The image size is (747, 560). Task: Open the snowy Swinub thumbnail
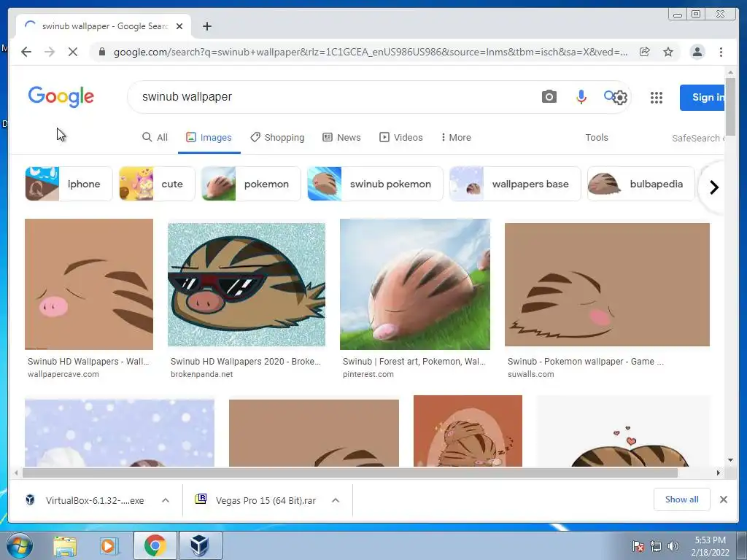tap(120, 433)
